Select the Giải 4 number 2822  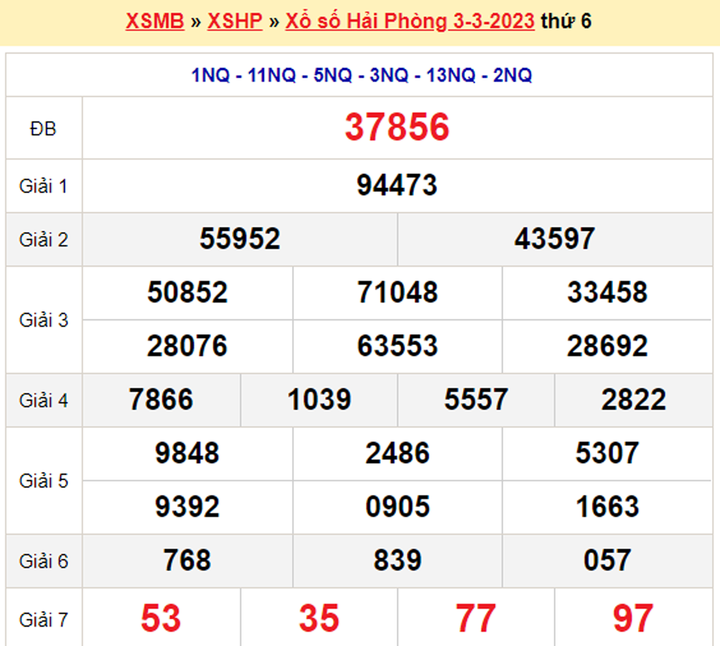(x=634, y=400)
